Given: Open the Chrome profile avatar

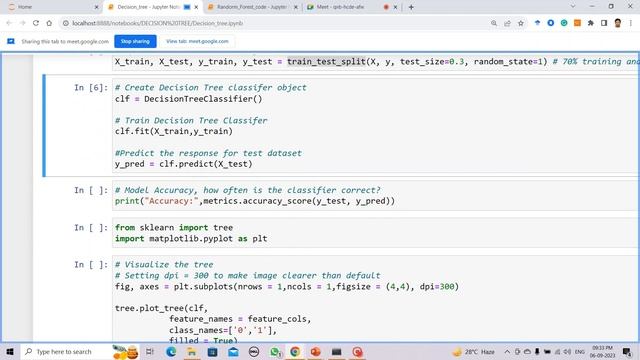Looking at the screenshot, I should pyautogui.click(x=618, y=23).
